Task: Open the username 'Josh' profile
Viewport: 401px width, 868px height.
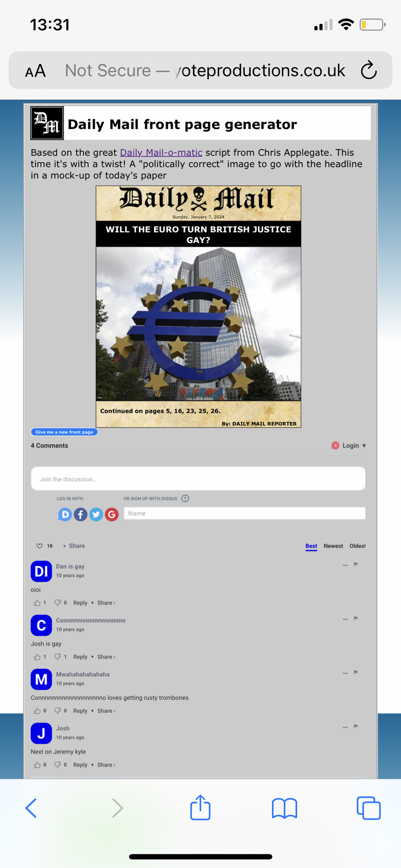Action: click(63, 729)
